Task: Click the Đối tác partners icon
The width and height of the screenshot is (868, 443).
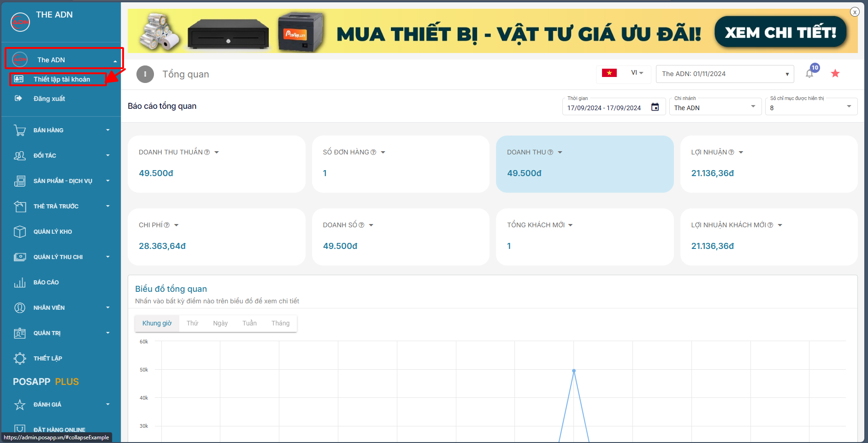Action: coord(20,156)
